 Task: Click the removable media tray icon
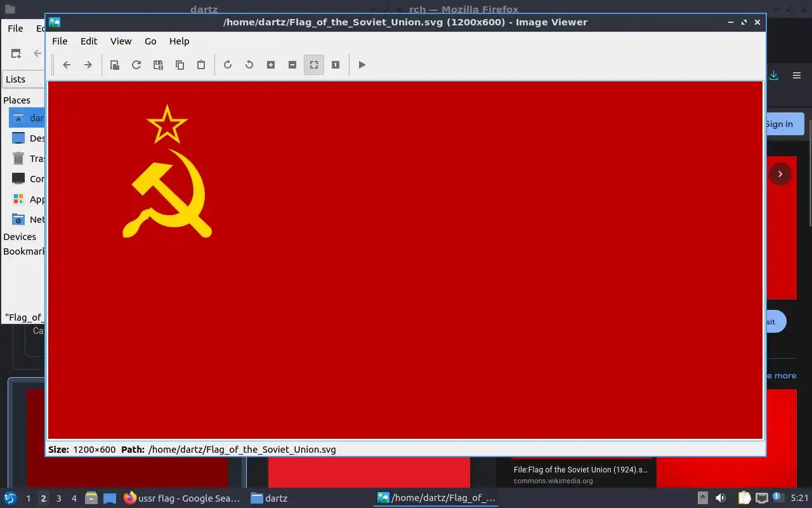point(702,498)
